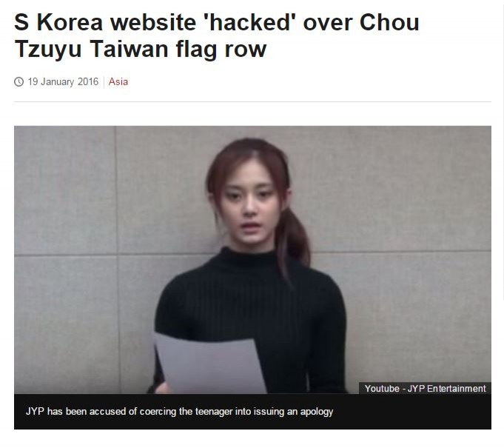
Task: Click the photo caption about JYP
Action: (179, 411)
